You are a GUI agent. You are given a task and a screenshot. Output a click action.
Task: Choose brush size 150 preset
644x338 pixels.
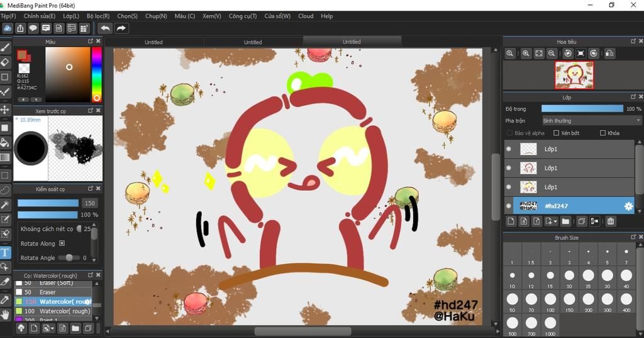click(x=569, y=302)
